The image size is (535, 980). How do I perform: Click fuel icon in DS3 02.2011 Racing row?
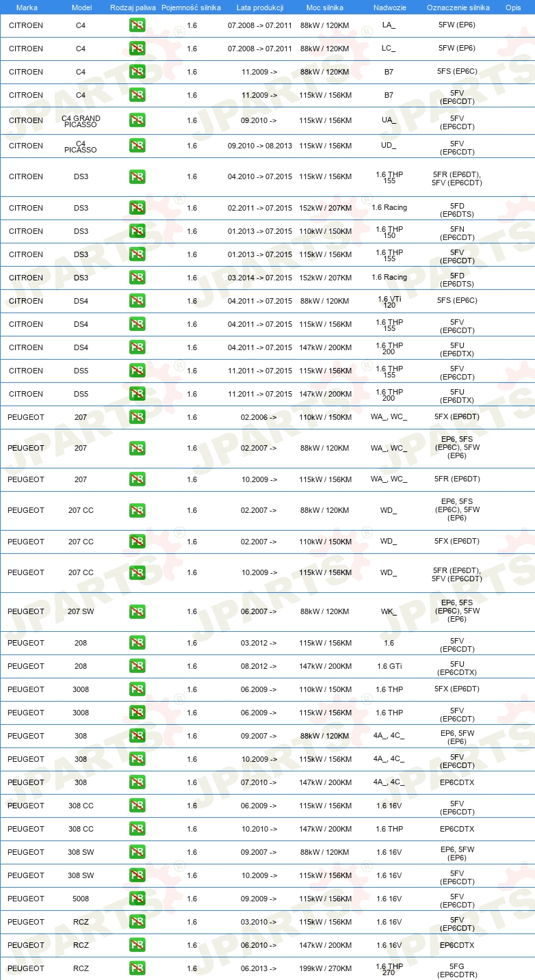point(138,208)
